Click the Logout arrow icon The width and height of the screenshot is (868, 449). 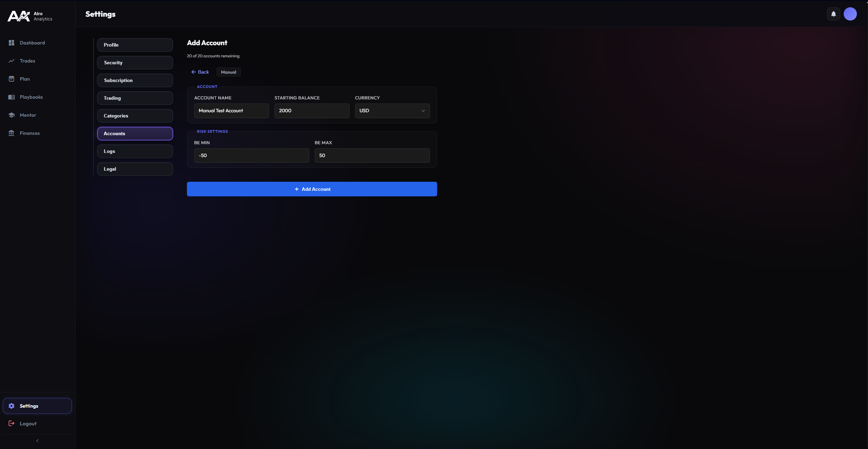pos(11,423)
